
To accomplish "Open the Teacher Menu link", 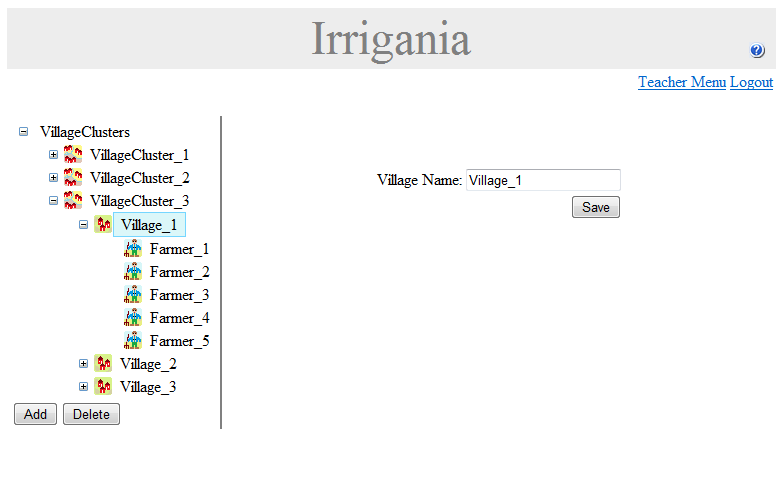I will tap(682, 82).
